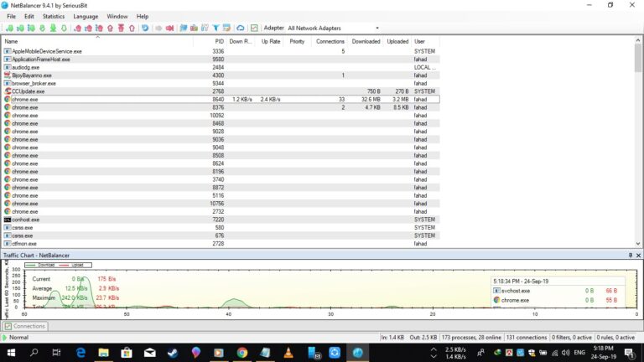Open Steam from the taskbar
644x362 pixels.
(x=173, y=353)
